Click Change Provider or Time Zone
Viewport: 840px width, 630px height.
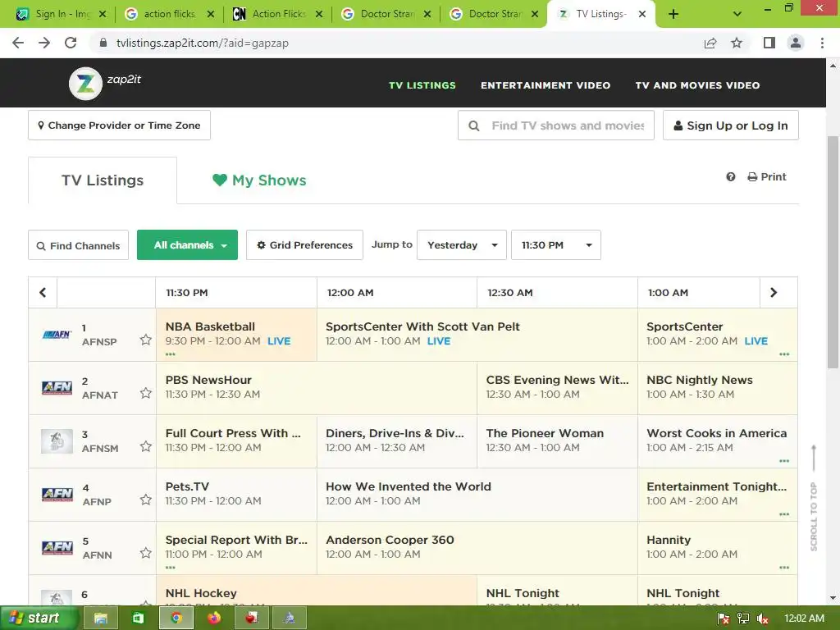pos(119,126)
